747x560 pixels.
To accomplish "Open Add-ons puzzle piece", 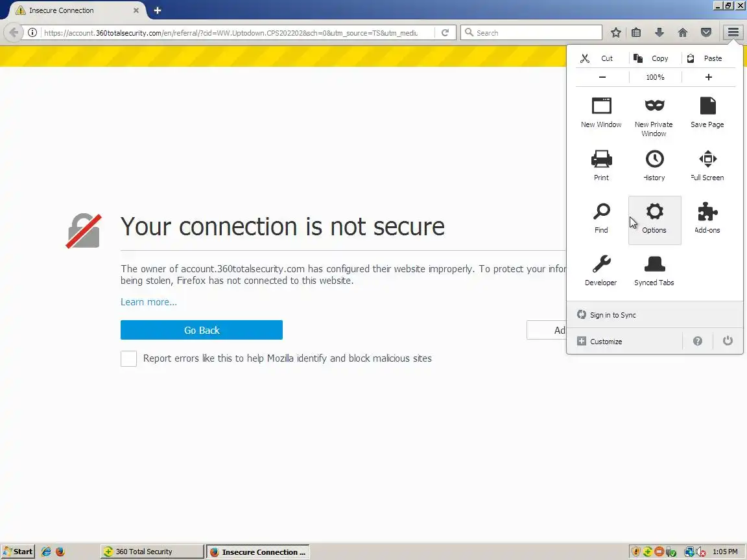I will click(x=707, y=218).
